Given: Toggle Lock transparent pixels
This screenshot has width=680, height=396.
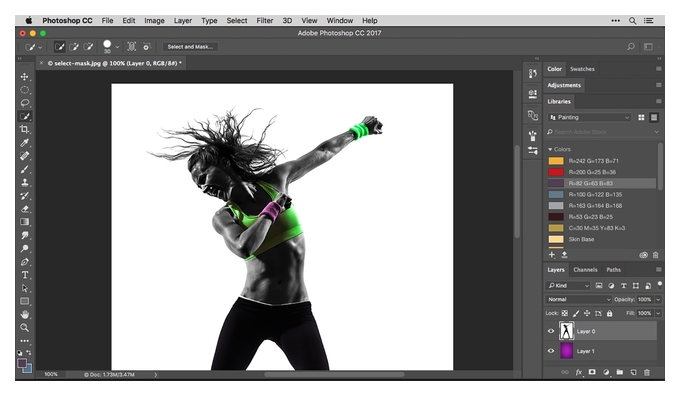Looking at the screenshot, I should (x=565, y=313).
